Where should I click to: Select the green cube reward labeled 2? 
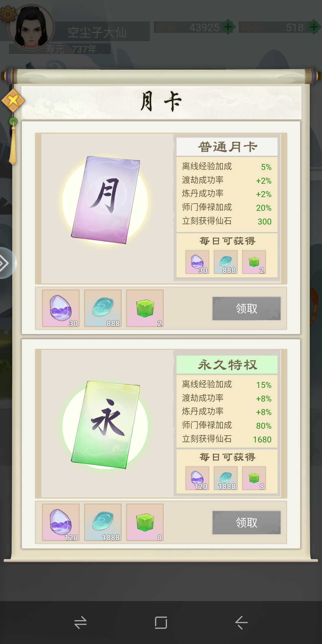pos(145,308)
